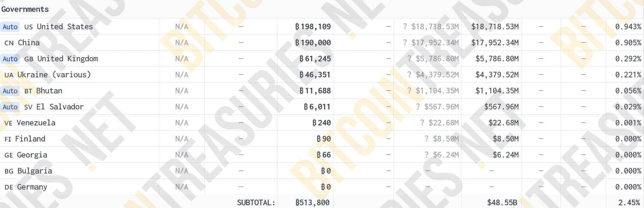Open the Georgia entry

(32, 155)
